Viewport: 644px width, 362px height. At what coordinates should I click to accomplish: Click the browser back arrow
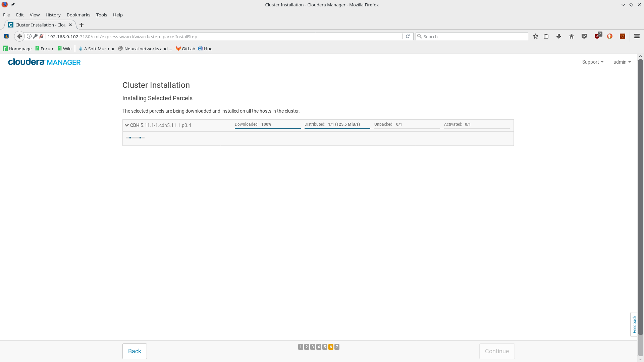19,37
